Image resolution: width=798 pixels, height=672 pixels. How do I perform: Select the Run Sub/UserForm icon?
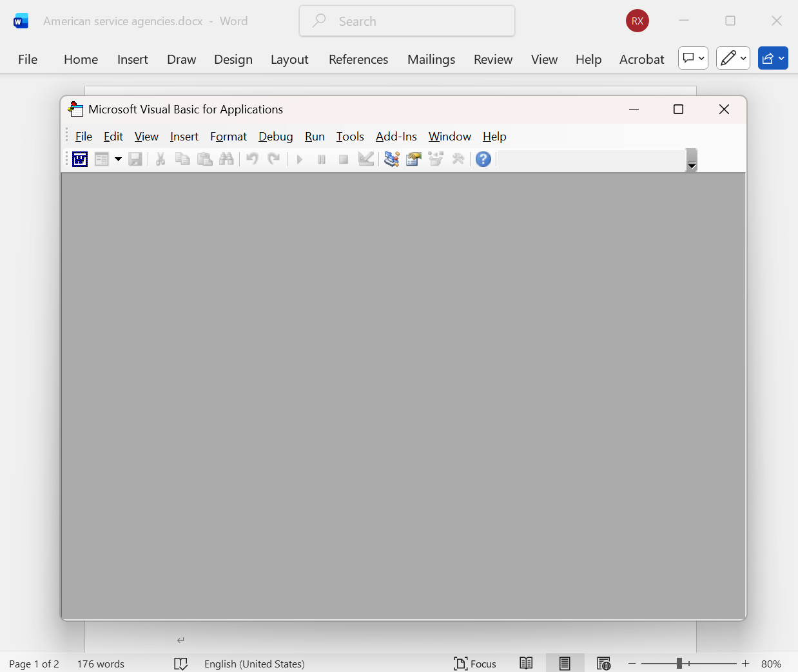(x=300, y=159)
